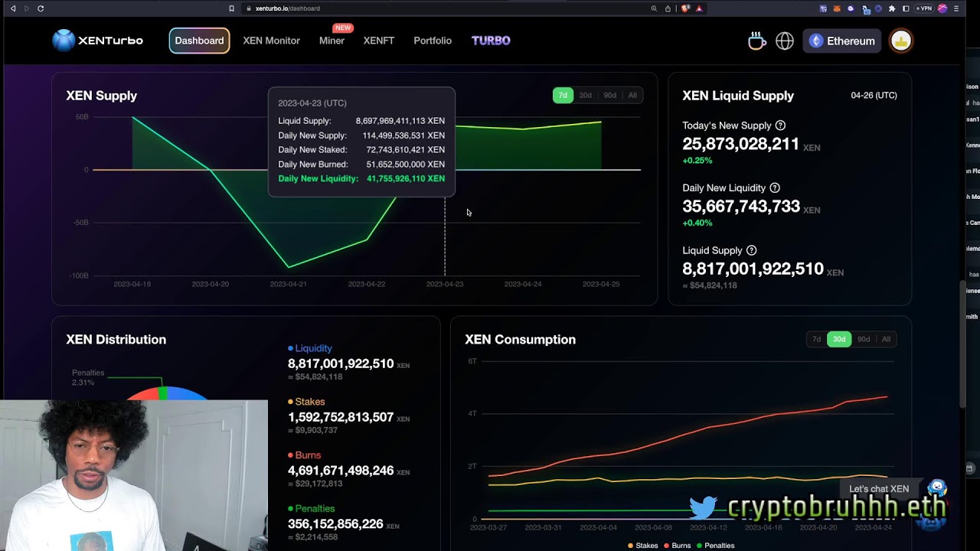The height and width of the screenshot is (551, 980).
Task: Select All range on XEN Supply chart
Action: [632, 95]
